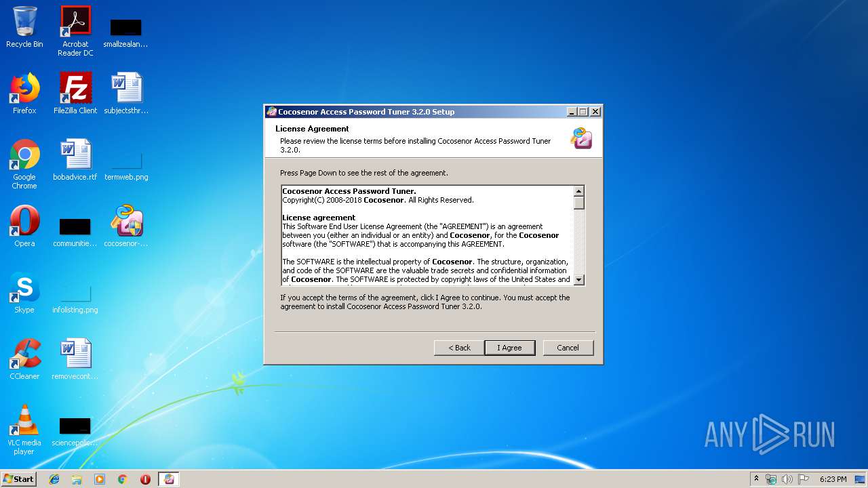The image size is (868, 488).
Task: Minimize the setup window
Action: point(572,112)
